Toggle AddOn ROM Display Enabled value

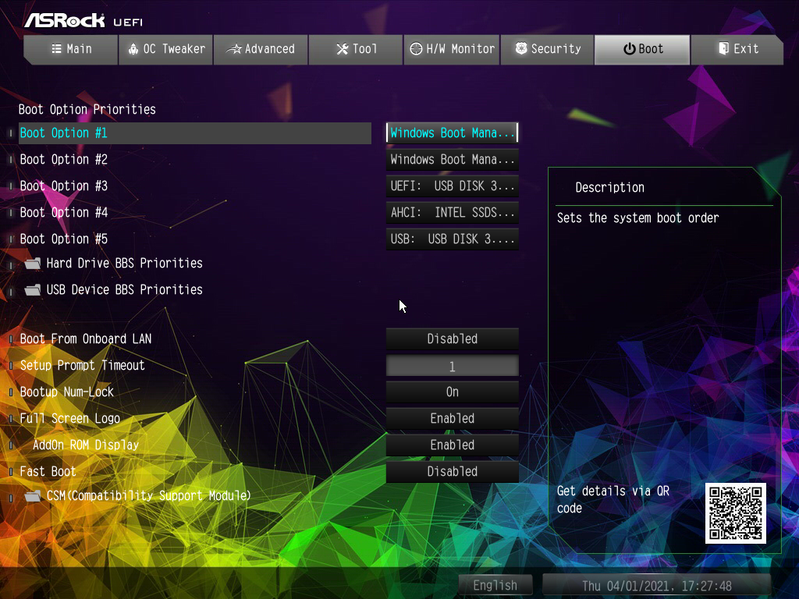452,445
